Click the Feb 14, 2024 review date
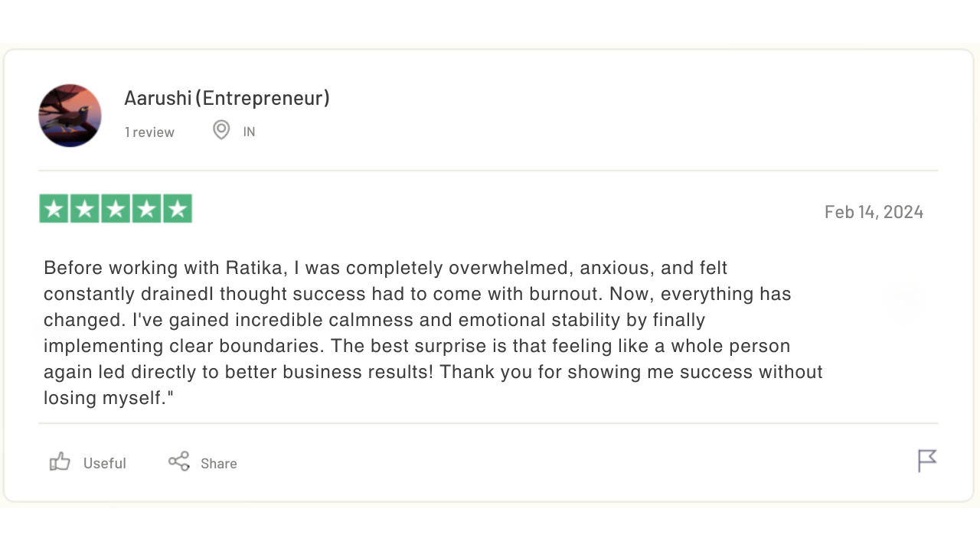 pos(874,212)
